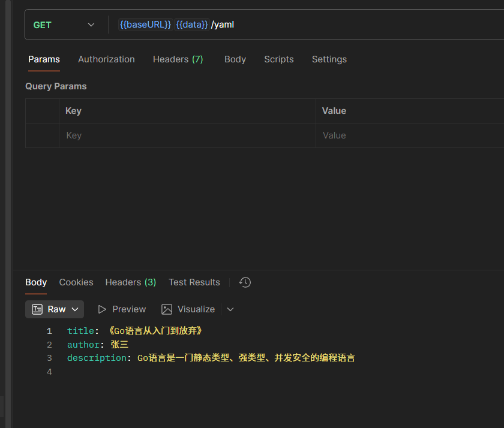This screenshot has width=504, height=428.
Task: Open the response history clock icon
Action: click(245, 282)
